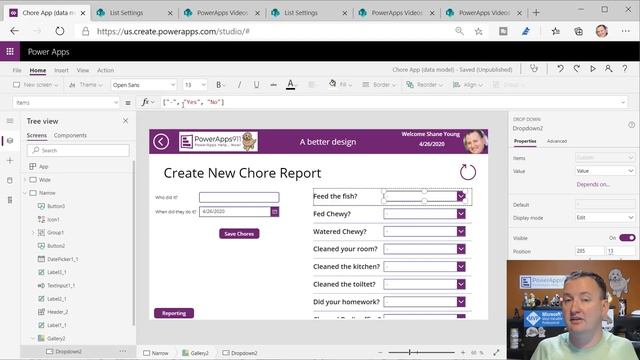Viewport: 640px width, 360px height.
Task: Click the Save Chores button
Action: [x=239, y=233]
